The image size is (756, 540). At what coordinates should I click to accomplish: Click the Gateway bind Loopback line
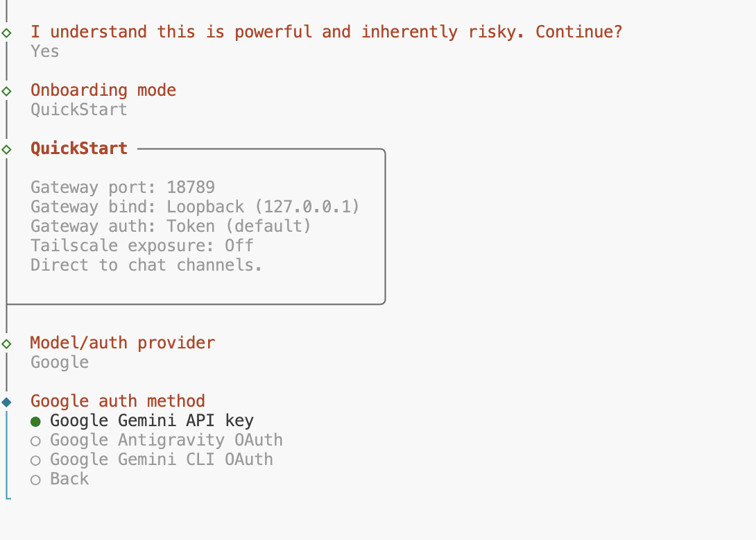(x=195, y=207)
